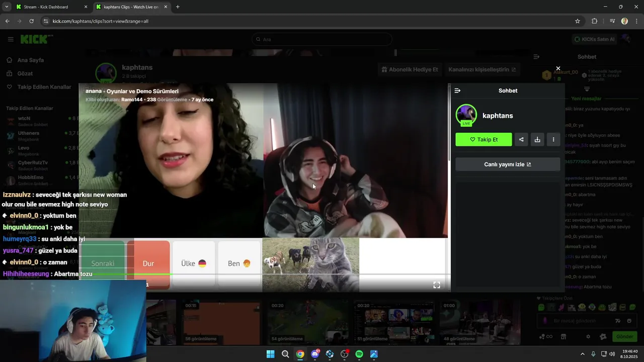This screenshot has width=644, height=362.
Task: Close the clip viewer popup
Action: (x=558, y=68)
